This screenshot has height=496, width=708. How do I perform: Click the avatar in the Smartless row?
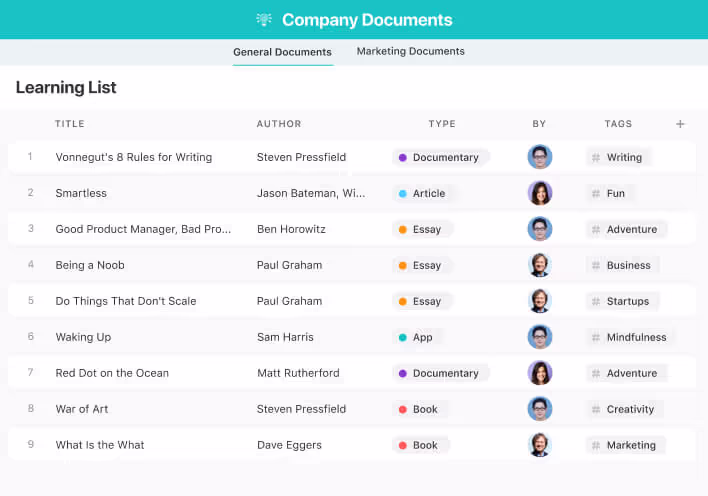(x=540, y=193)
